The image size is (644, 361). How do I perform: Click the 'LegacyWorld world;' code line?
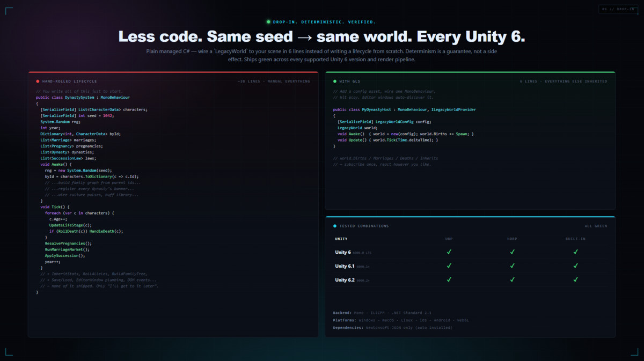[x=357, y=128]
